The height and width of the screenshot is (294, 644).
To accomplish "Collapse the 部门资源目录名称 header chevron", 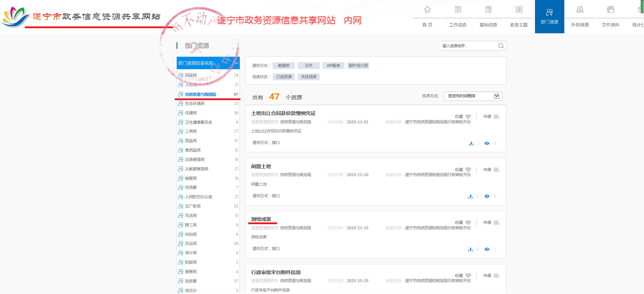I will (237, 63).
